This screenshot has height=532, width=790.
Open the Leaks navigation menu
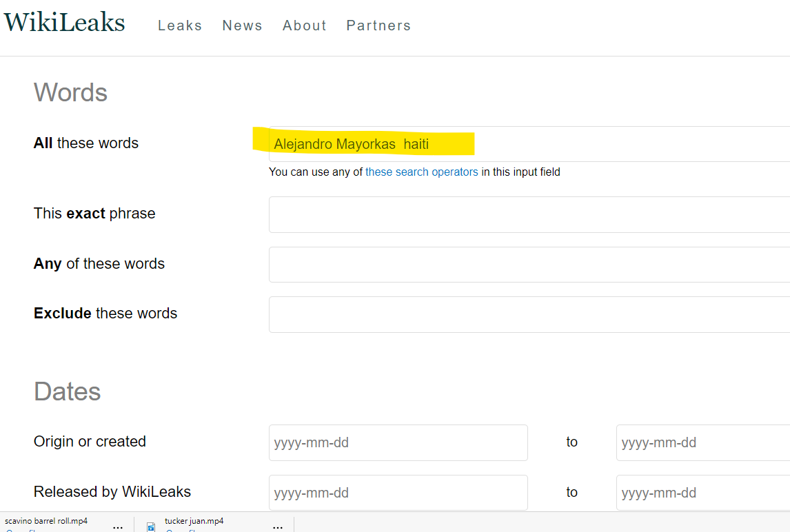[180, 25]
